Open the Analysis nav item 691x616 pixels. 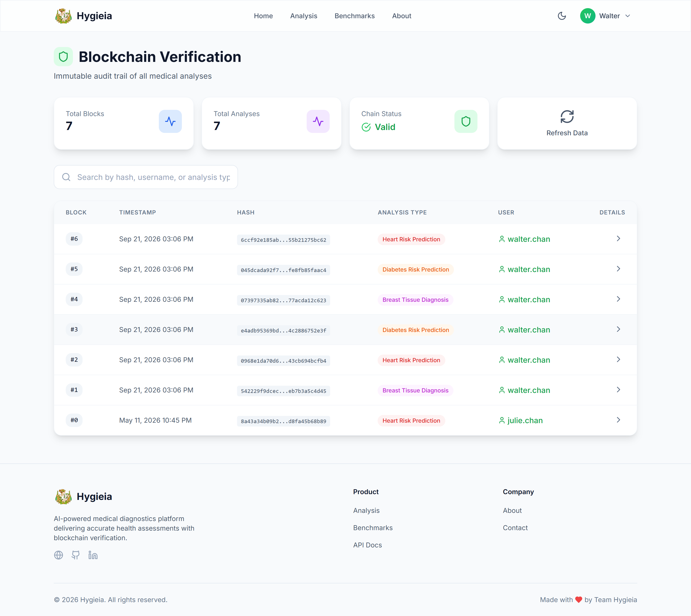point(303,16)
